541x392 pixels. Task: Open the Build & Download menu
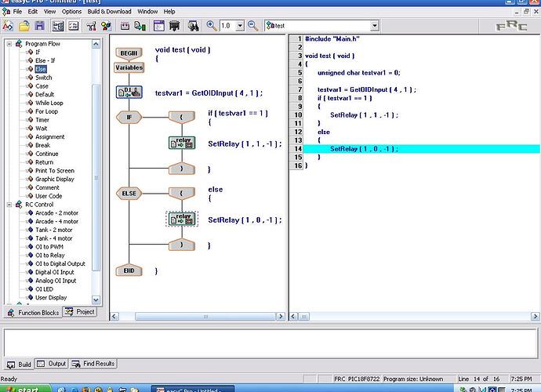pyautogui.click(x=109, y=12)
